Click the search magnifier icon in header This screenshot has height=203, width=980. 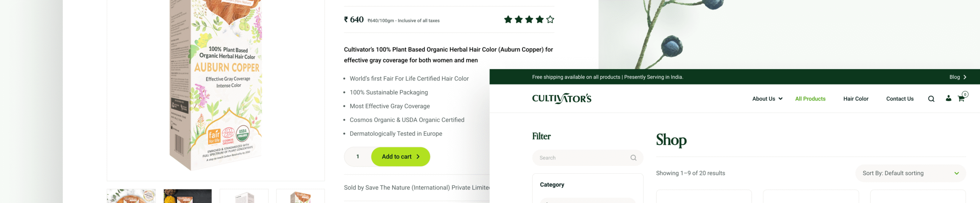point(931,99)
